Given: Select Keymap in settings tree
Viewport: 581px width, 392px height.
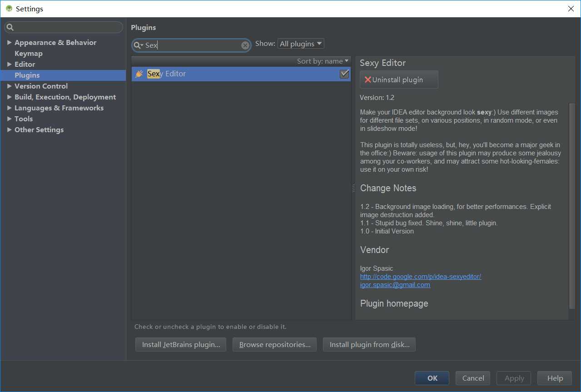Looking at the screenshot, I should [x=29, y=53].
